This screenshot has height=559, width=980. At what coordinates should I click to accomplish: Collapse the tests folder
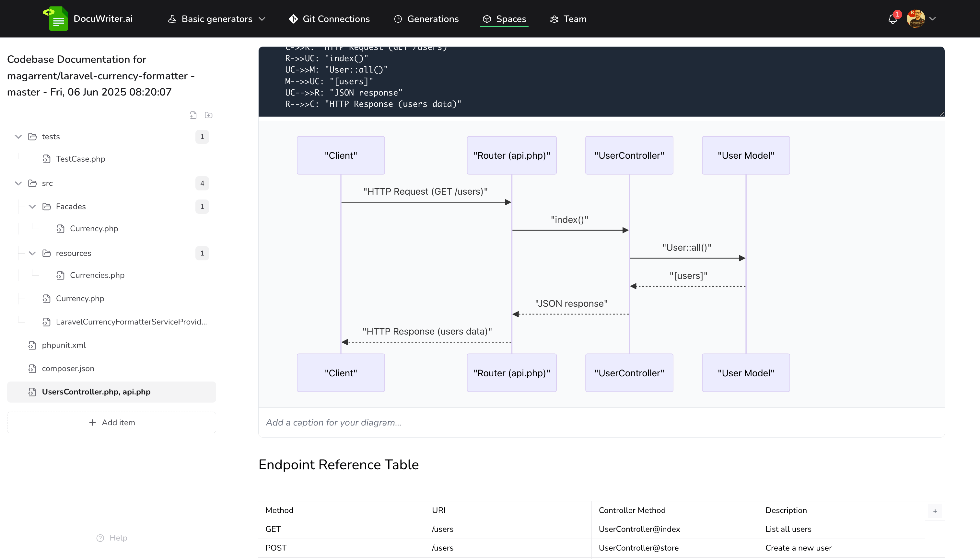coord(18,137)
